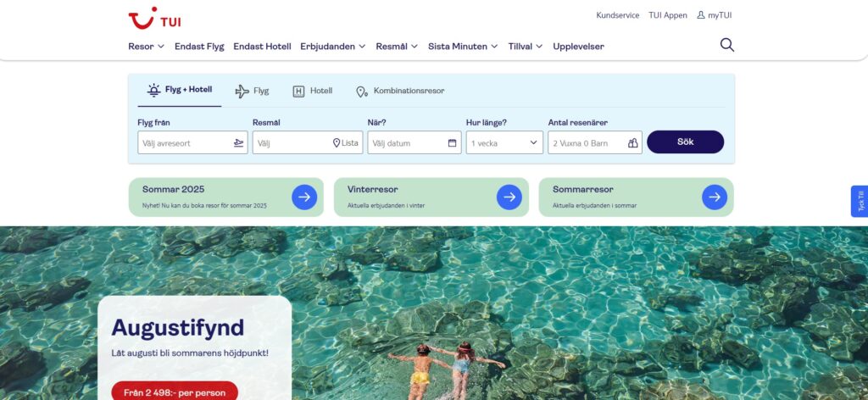The height and width of the screenshot is (400, 868).
Task: Select the Kombinationsresor tab
Action: 399,91
